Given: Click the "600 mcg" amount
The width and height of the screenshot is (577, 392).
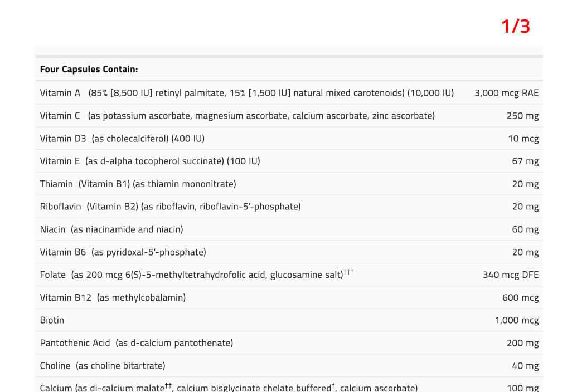Looking at the screenshot, I should click(520, 297).
